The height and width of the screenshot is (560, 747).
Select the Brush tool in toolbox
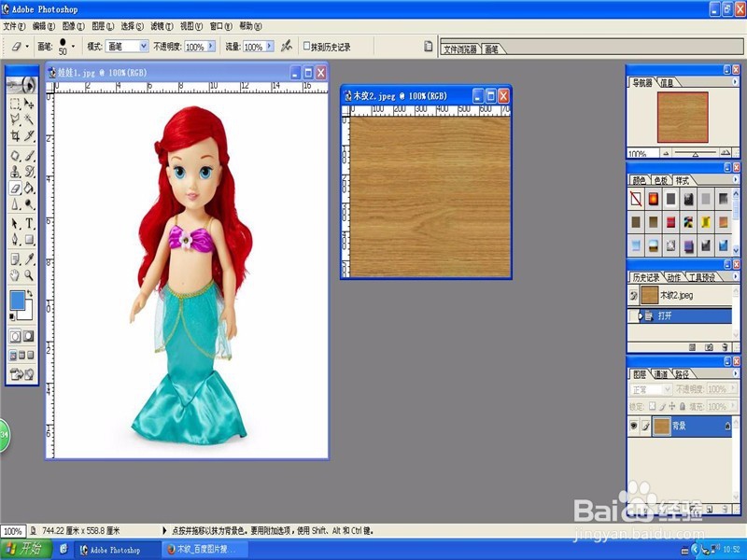(x=29, y=156)
